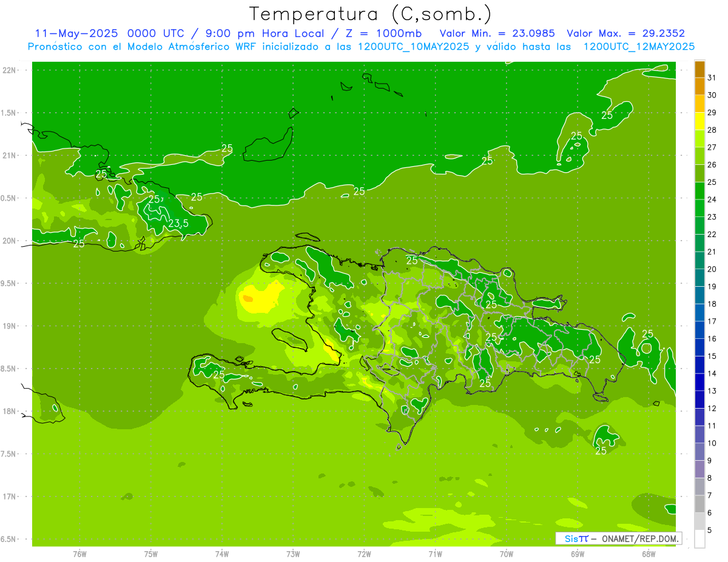
Task: Pick the lime band between 27 and 28
Action: (x=699, y=139)
